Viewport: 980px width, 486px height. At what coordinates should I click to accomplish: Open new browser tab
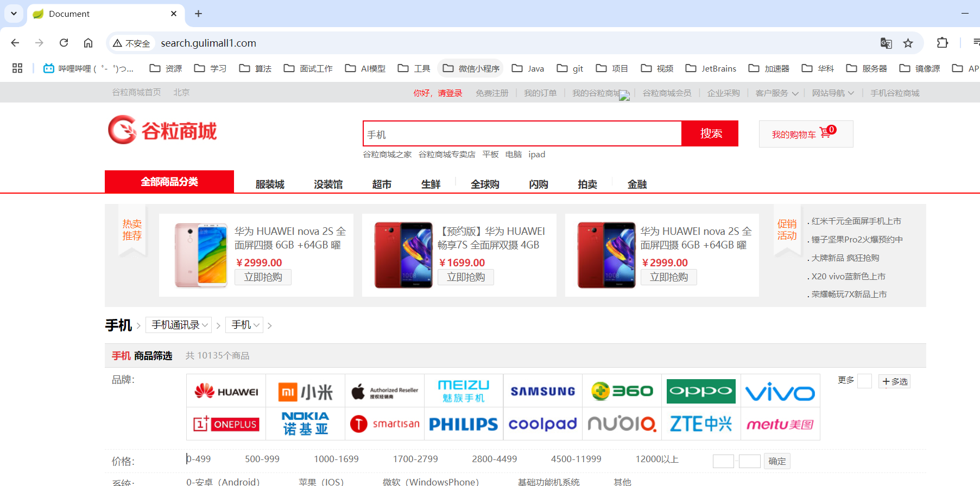(x=198, y=14)
